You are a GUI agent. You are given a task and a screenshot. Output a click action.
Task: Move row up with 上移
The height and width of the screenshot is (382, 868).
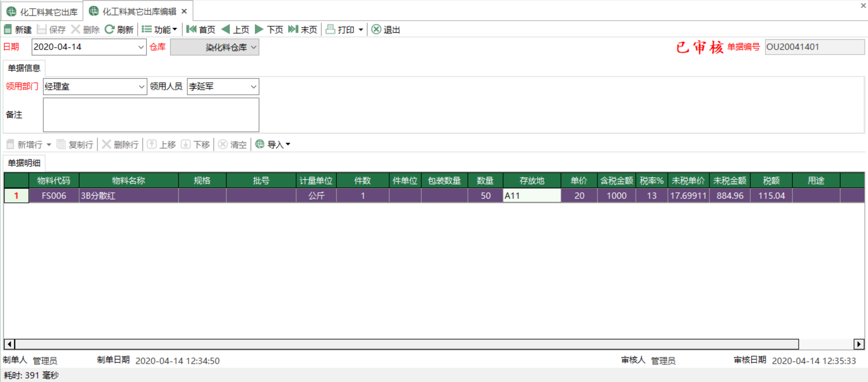click(161, 145)
